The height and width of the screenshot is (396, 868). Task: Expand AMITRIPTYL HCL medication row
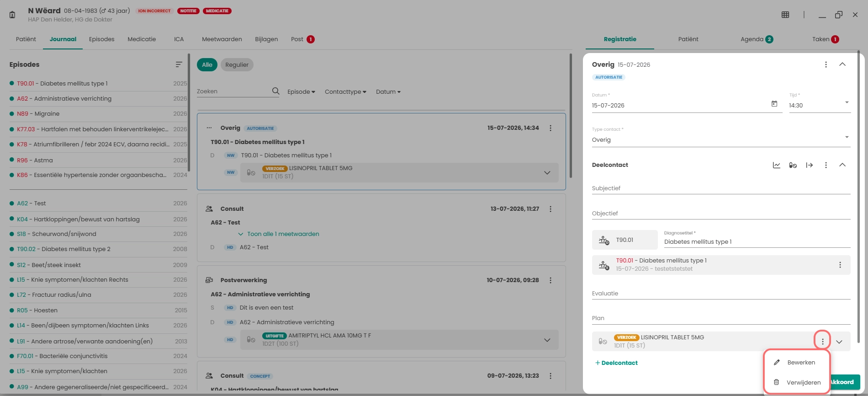(547, 340)
